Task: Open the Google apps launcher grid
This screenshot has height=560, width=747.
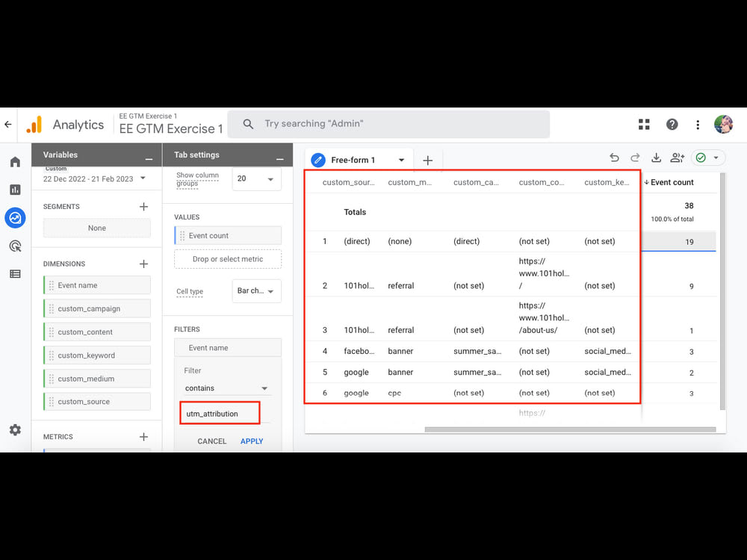Action: coord(644,124)
